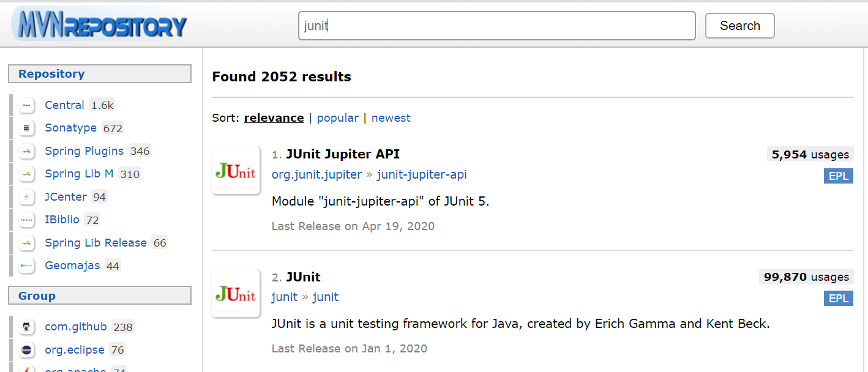Click the Sonatype repository icon
Viewport: 868px width, 372px height.
tap(26, 128)
